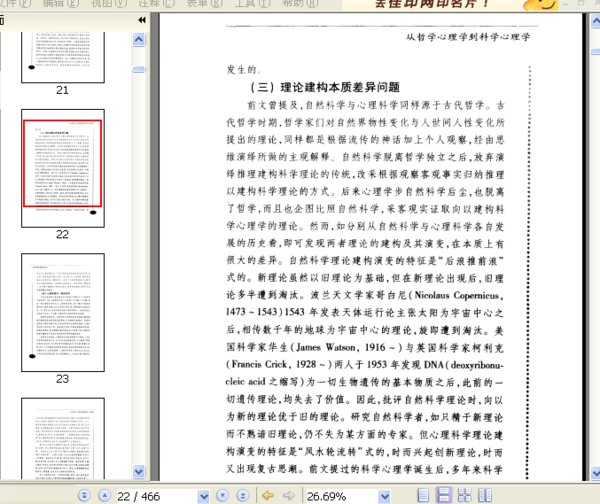This screenshot has width=600, height=504.
Task: Switch to single page layout
Action: [x=423, y=496]
